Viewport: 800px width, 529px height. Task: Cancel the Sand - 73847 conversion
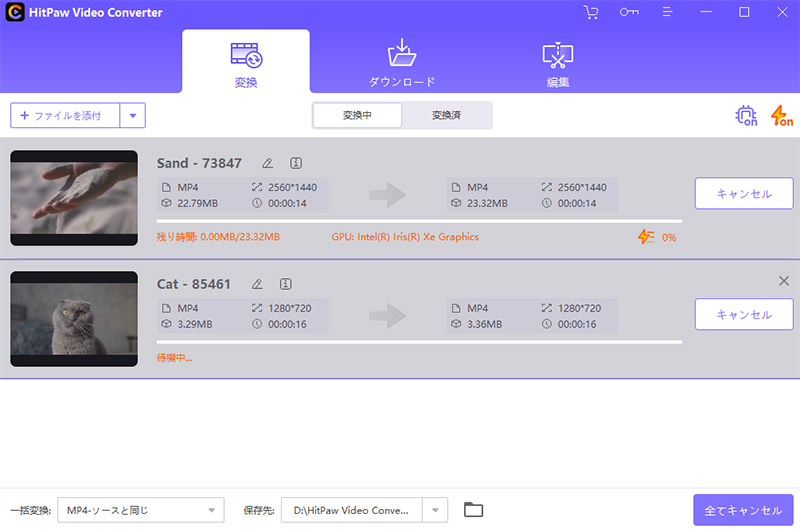(744, 193)
